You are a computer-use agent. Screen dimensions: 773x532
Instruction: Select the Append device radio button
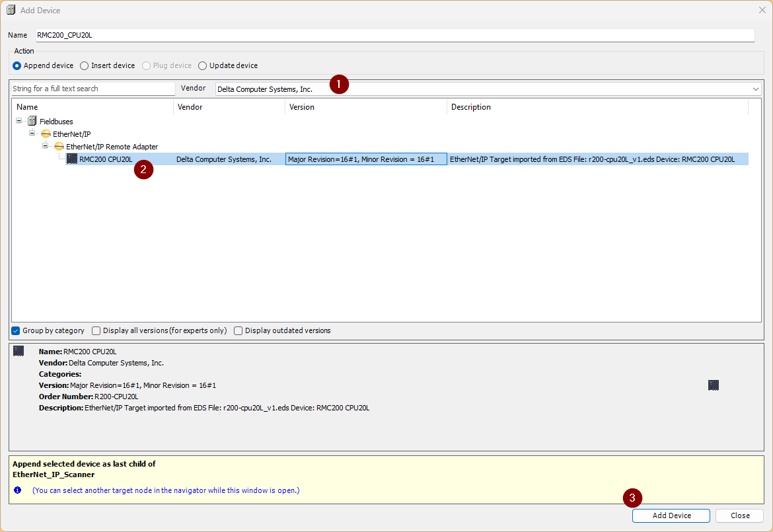(x=17, y=66)
